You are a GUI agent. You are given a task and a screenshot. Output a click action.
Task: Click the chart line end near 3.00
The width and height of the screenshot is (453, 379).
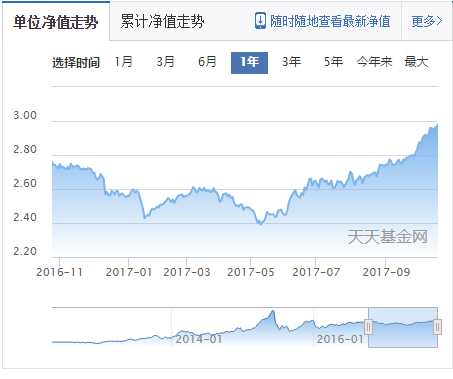coord(437,125)
